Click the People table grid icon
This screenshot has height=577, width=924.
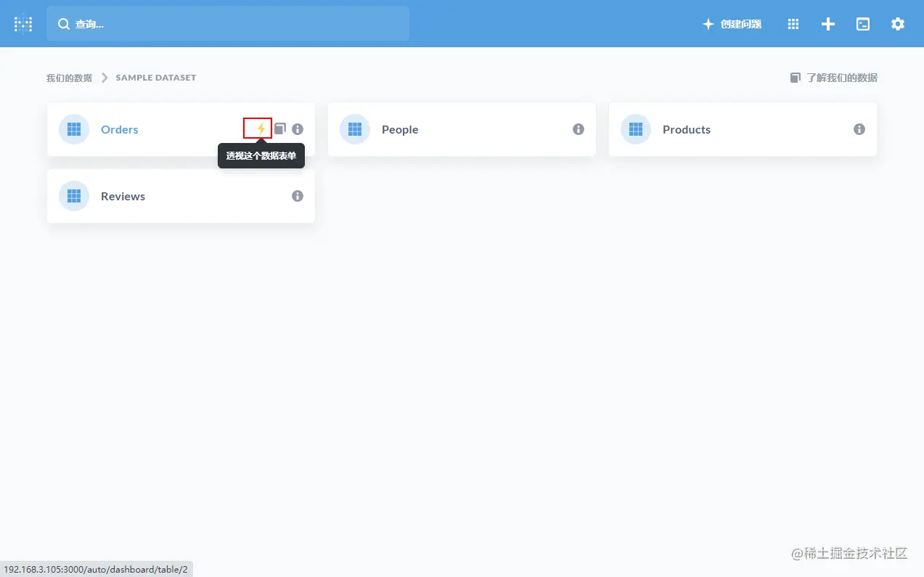[x=355, y=129]
